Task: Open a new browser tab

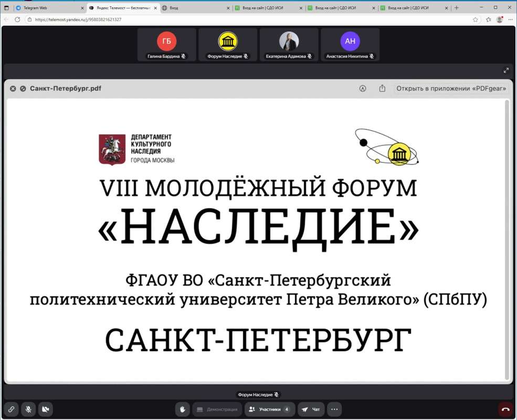Action: tap(456, 8)
